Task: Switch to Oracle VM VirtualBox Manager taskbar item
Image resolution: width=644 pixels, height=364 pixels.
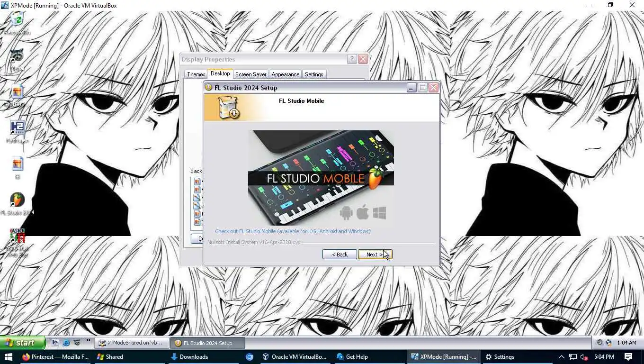Action: (x=295, y=357)
